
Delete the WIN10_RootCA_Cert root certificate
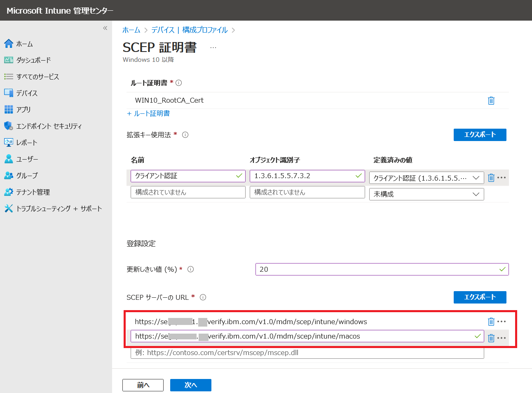[x=491, y=101]
